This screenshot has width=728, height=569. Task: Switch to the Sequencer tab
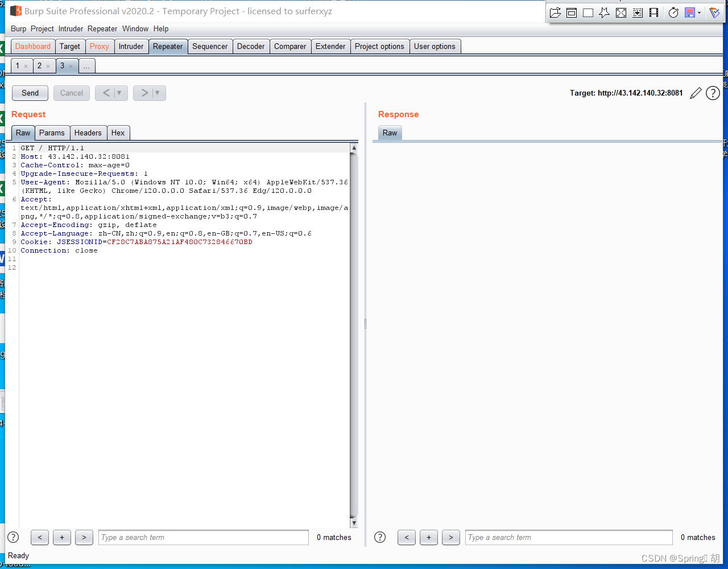(x=210, y=47)
